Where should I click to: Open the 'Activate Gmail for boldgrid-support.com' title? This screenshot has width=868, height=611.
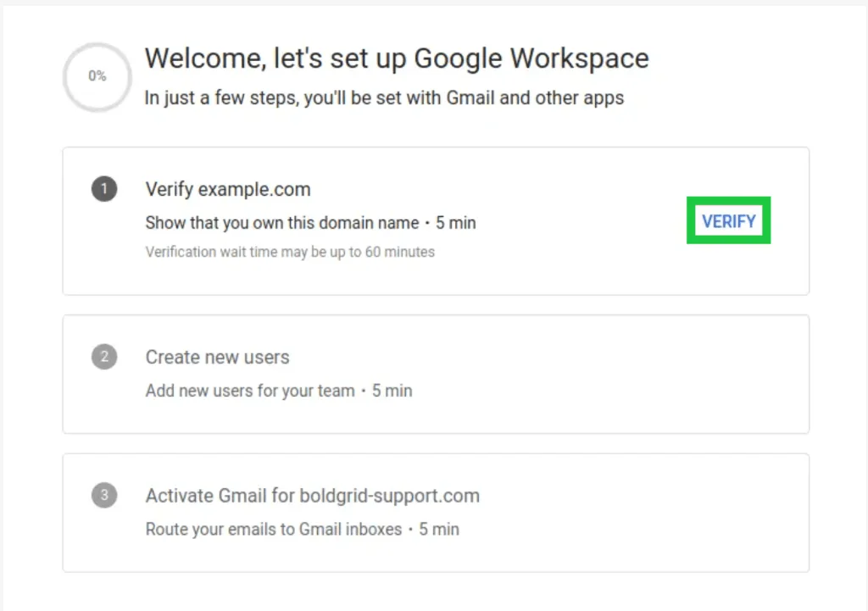click(x=312, y=496)
